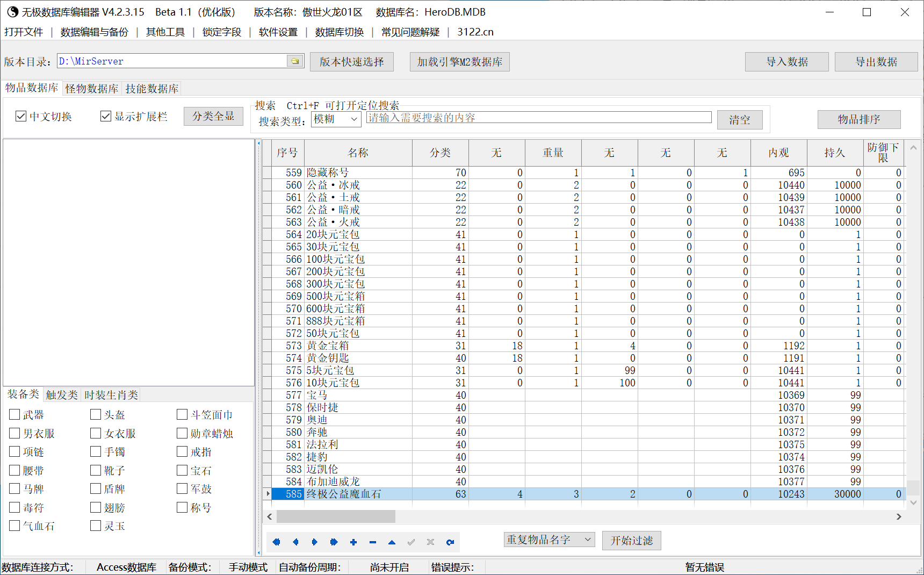Jump to last record navigator button

click(334, 542)
